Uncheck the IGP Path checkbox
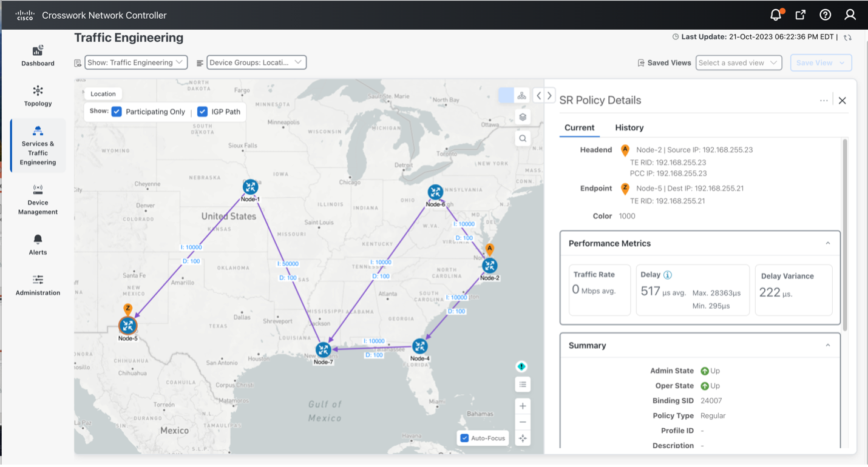This screenshot has width=868, height=467. 203,112
